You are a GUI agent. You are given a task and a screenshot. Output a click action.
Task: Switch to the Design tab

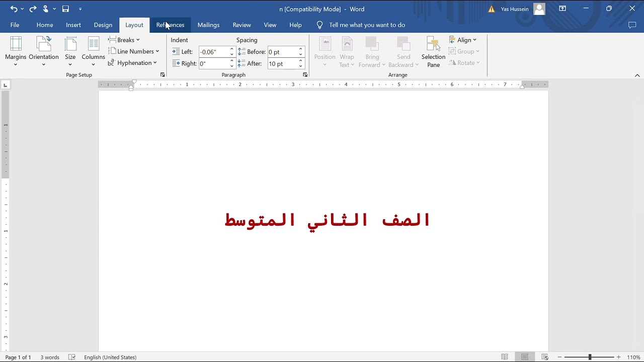103,25
